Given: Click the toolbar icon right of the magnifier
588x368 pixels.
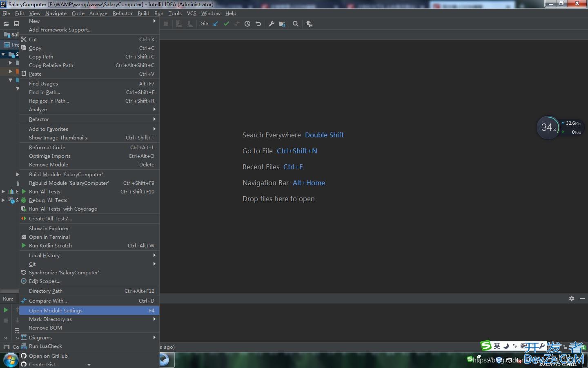Looking at the screenshot, I should point(309,24).
